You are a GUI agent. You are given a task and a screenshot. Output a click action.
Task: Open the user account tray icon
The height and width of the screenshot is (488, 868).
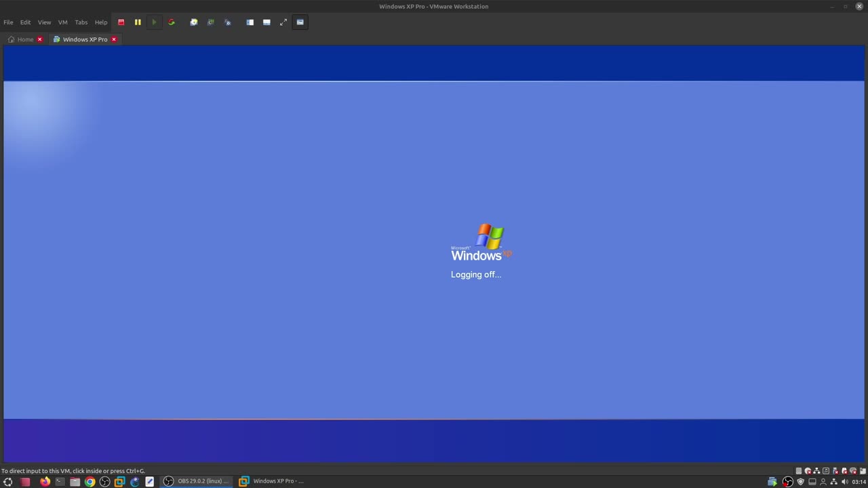click(x=823, y=482)
